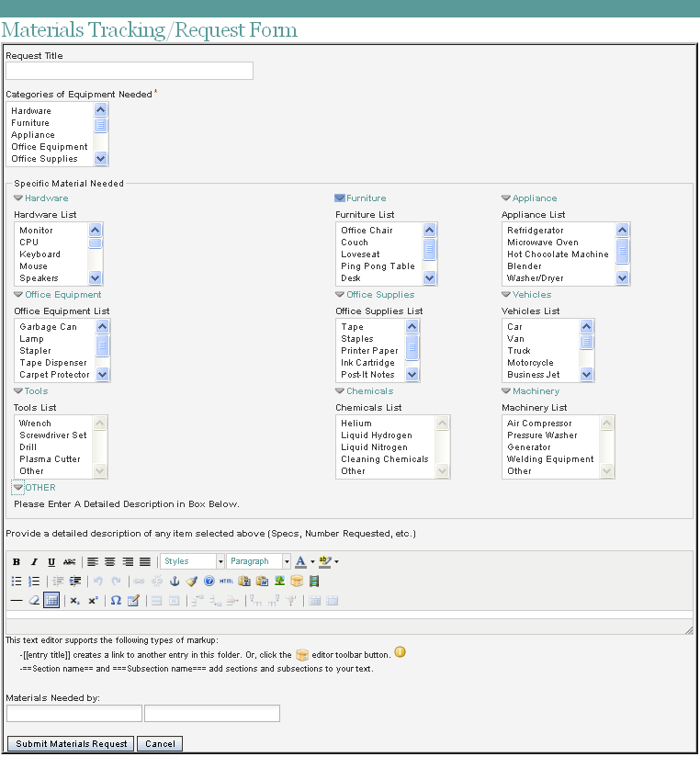Screen dimensions: 700x757
Task: Paste as plain text
Action: point(244,582)
